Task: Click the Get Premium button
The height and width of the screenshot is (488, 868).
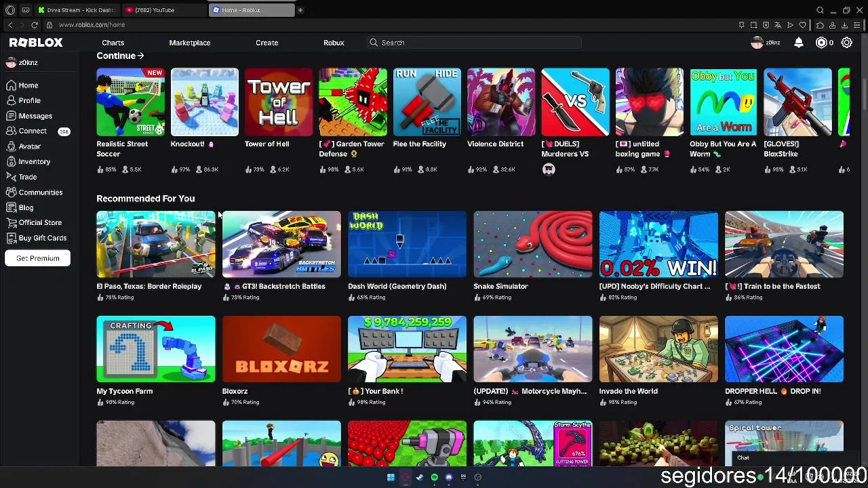Action: coord(37,258)
